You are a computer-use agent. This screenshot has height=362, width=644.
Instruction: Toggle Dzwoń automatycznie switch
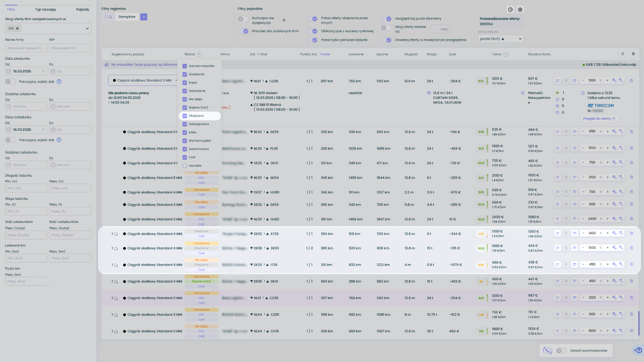(x=561, y=351)
